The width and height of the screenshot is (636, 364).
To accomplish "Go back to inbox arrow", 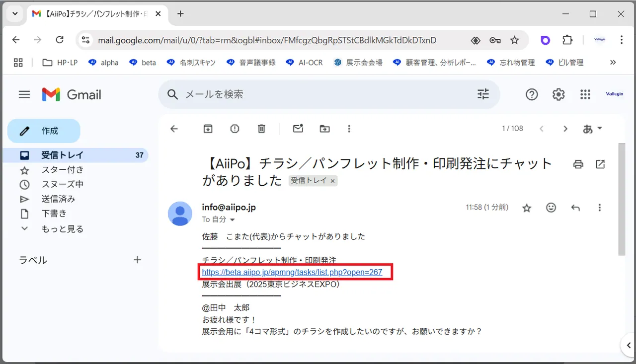I will coord(174,129).
